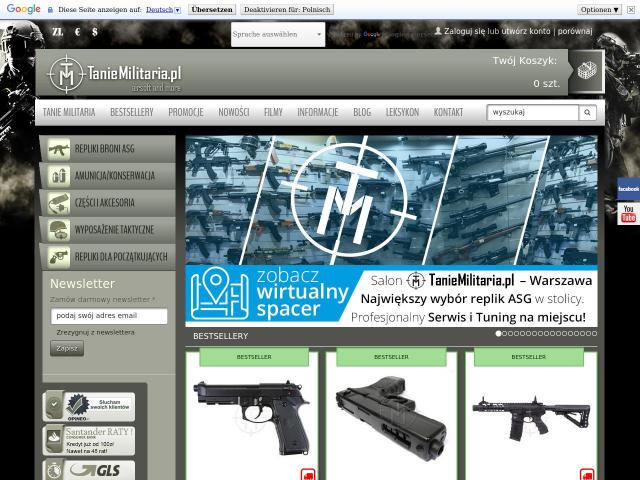Open the LEKSYKON menu item

(x=402, y=112)
